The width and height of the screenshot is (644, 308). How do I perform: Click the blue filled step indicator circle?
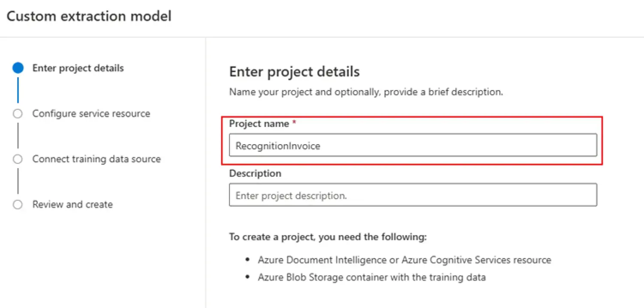[x=18, y=68]
